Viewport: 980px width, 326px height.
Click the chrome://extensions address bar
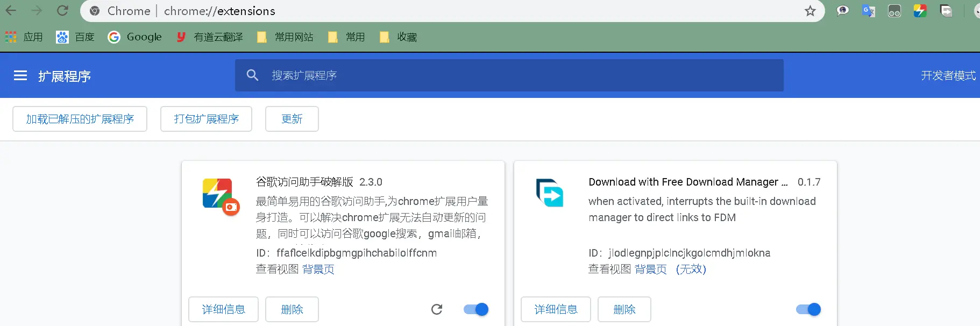(452, 11)
